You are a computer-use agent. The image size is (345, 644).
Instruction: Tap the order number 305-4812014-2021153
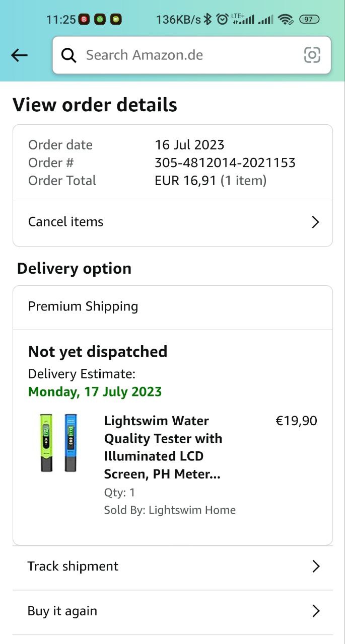tap(225, 163)
